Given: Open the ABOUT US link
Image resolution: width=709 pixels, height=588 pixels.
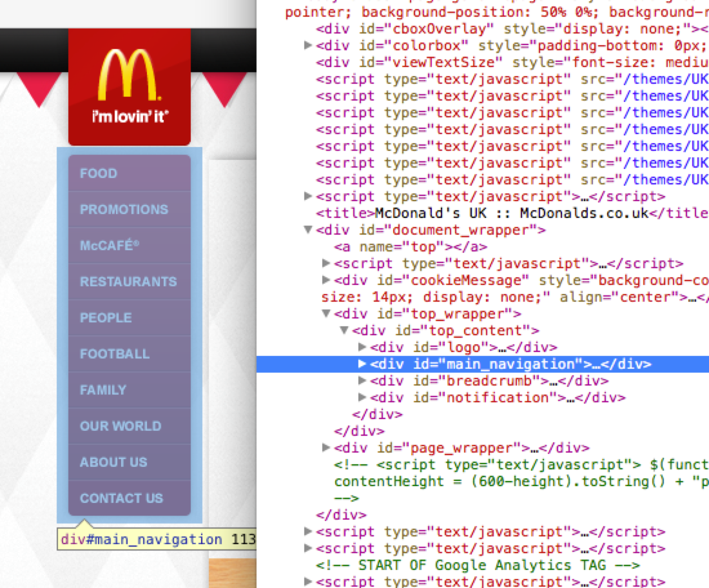Looking at the screenshot, I should 130,462.
